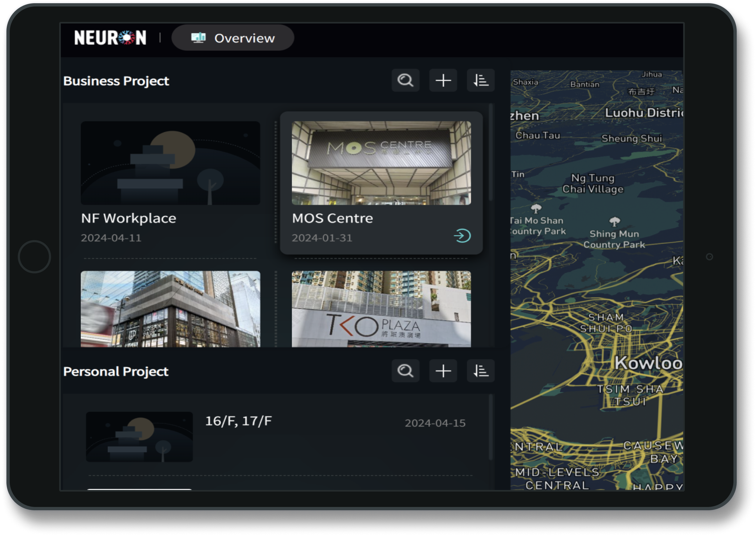
Task: Add a new Business Project
Action: (443, 80)
